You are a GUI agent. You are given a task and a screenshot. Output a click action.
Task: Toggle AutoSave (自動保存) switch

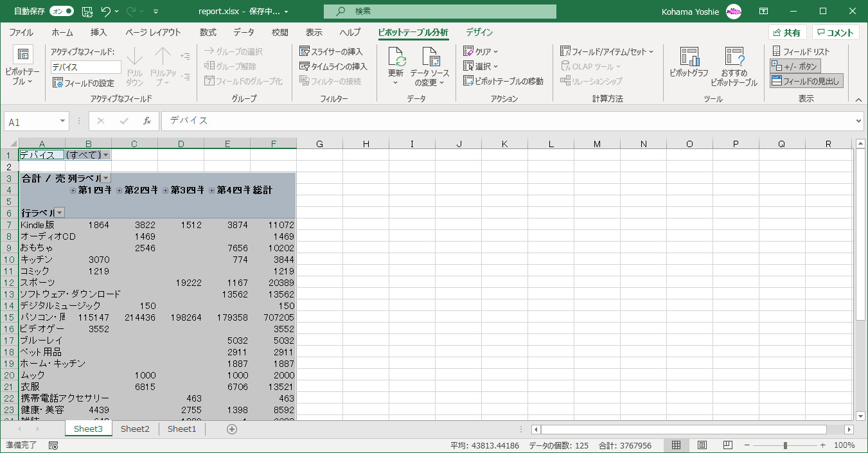point(61,12)
